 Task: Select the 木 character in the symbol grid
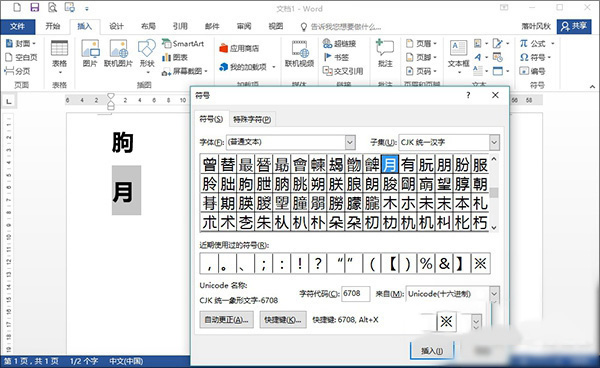click(x=390, y=203)
